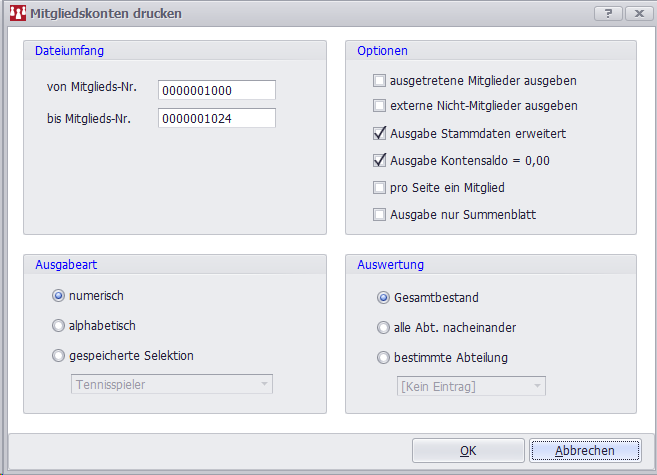Click the help question mark button
This screenshot has width=657, height=475.
pyautogui.click(x=607, y=14)
